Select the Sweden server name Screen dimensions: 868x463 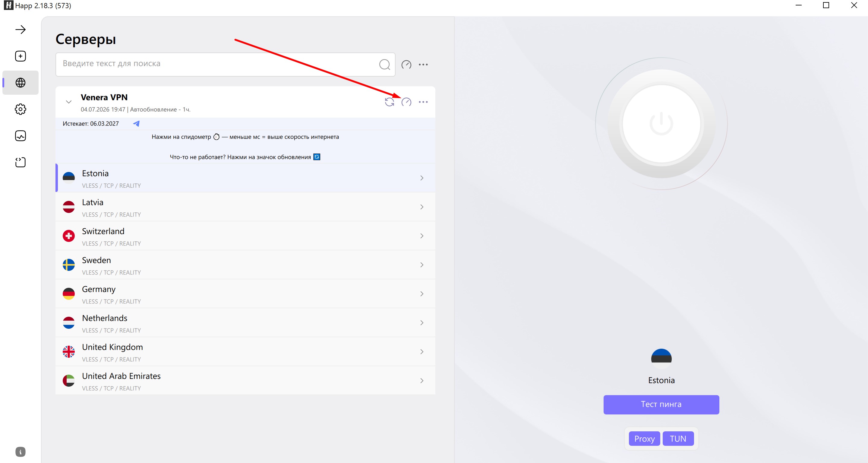(x=96, y=260)
